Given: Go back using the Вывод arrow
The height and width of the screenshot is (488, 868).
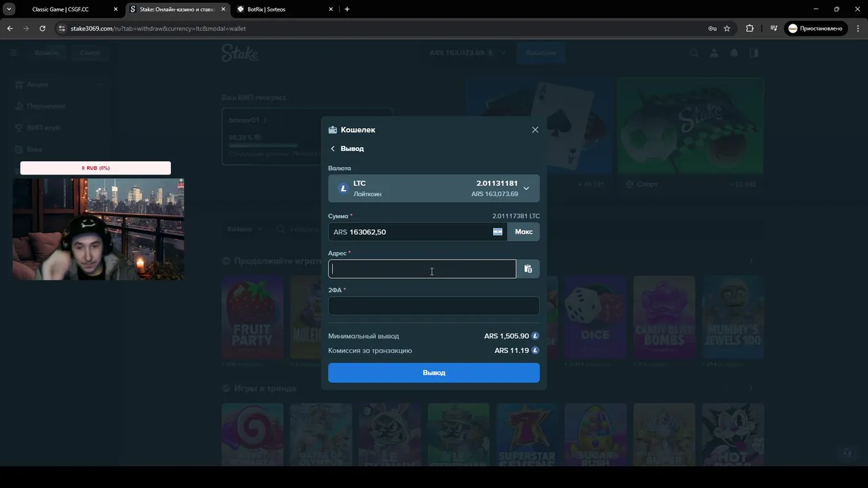Looking at the screenshot, I should [x=332, y=148].
